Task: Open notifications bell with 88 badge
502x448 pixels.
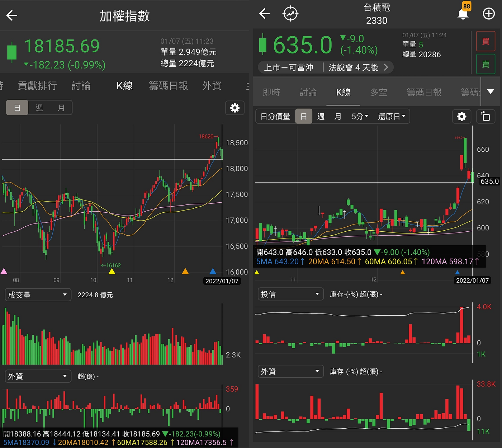Action: tap(463, 13)
